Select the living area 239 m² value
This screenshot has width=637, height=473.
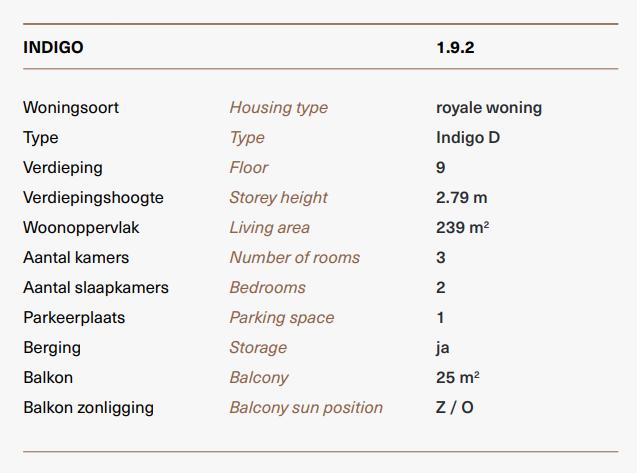[462, 228]
